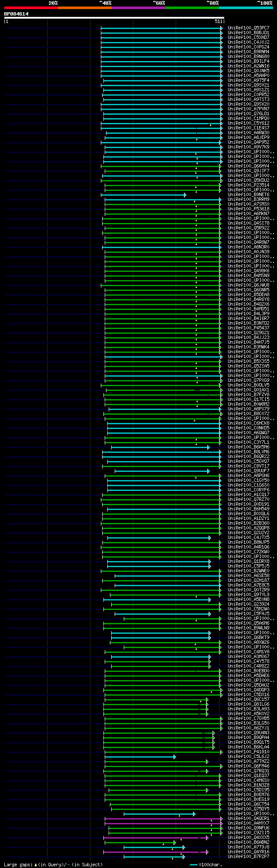Open hit UniRef100_B7P2P7

click(248, 857)
